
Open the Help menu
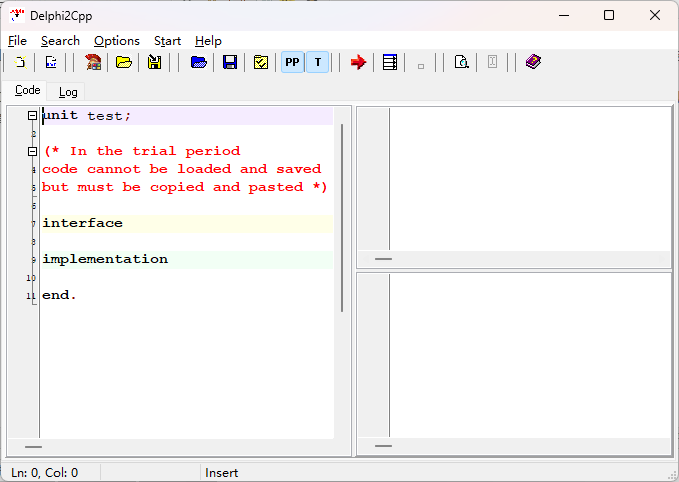pyautogui.click(x=208, y=41)
